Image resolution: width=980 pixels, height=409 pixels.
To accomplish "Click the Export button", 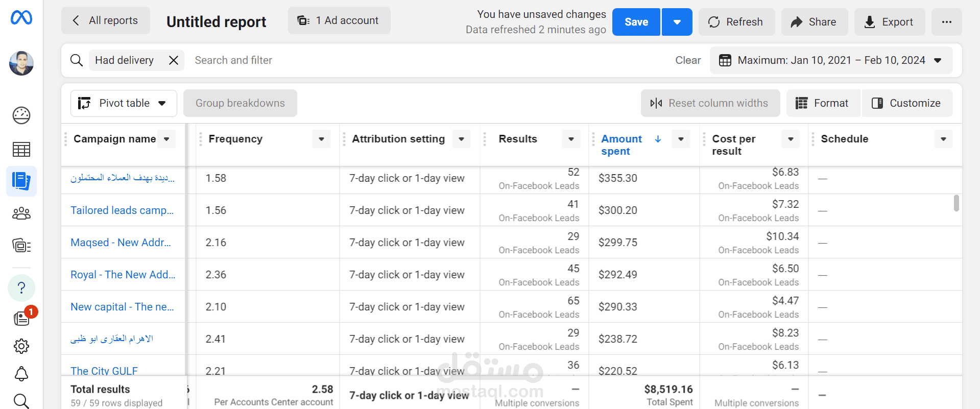I will point(890,22).
